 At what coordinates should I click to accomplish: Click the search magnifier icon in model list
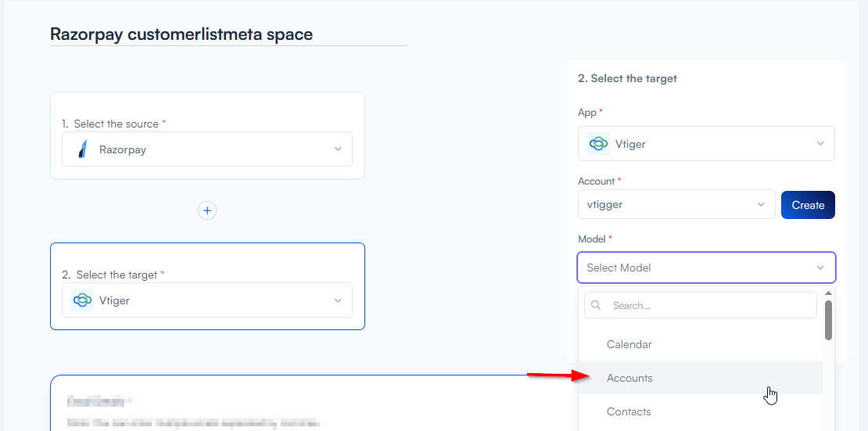[597, 306]
